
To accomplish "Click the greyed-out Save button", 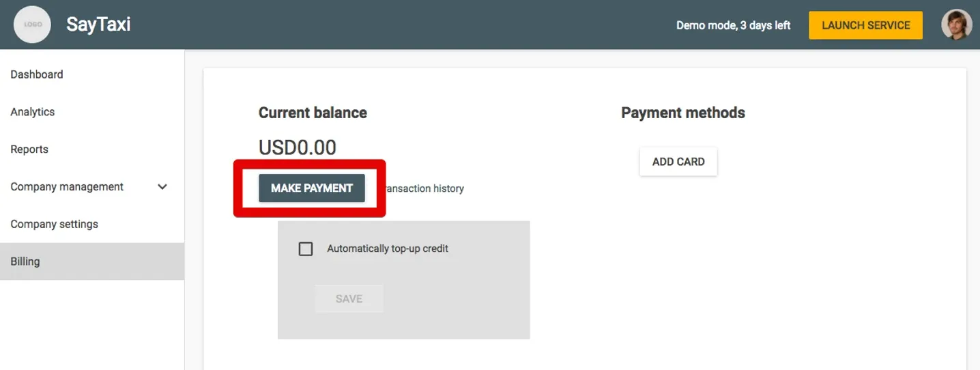I will pos(349,299).
